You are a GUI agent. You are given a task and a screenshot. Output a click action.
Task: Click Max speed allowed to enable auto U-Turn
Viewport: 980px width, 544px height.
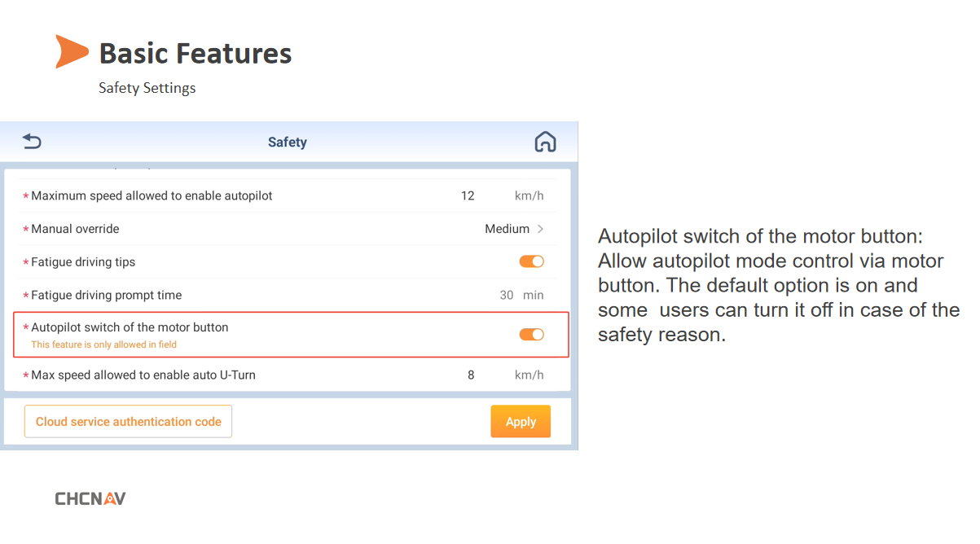143,375
